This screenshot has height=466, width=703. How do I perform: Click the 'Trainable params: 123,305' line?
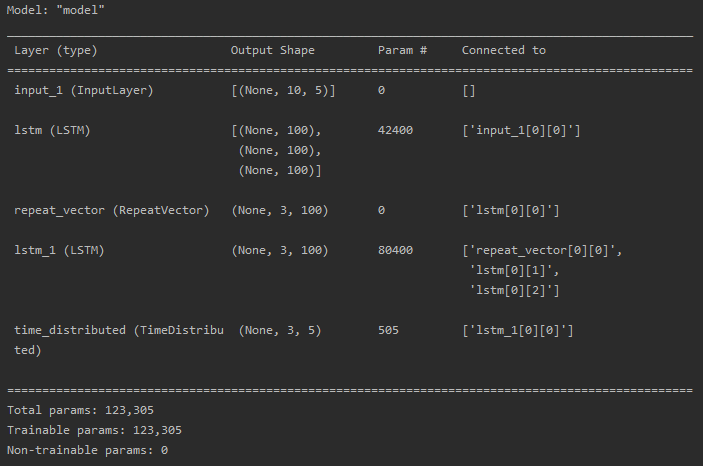(94, 431)
